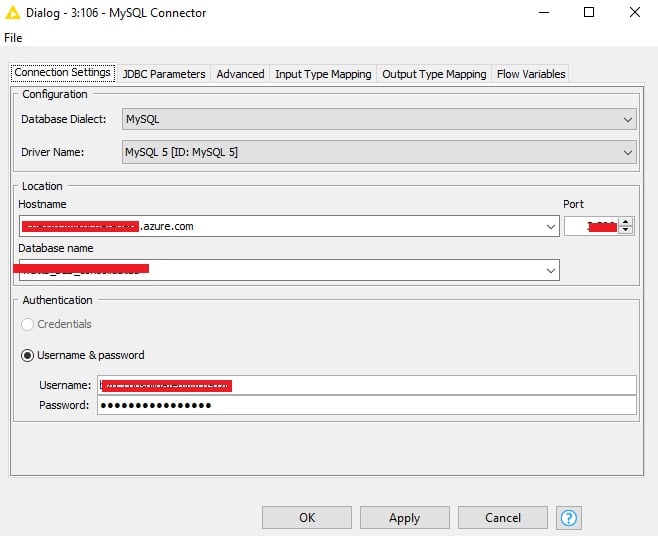The height and width of the screenshot is (536, 658).
Task: Click the blue help question mark icon
Action: 570,518
